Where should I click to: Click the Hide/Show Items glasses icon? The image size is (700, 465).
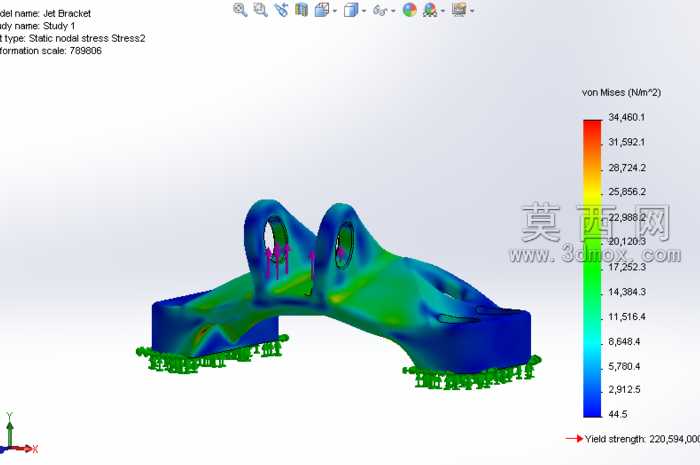click(x=380, y=10)
